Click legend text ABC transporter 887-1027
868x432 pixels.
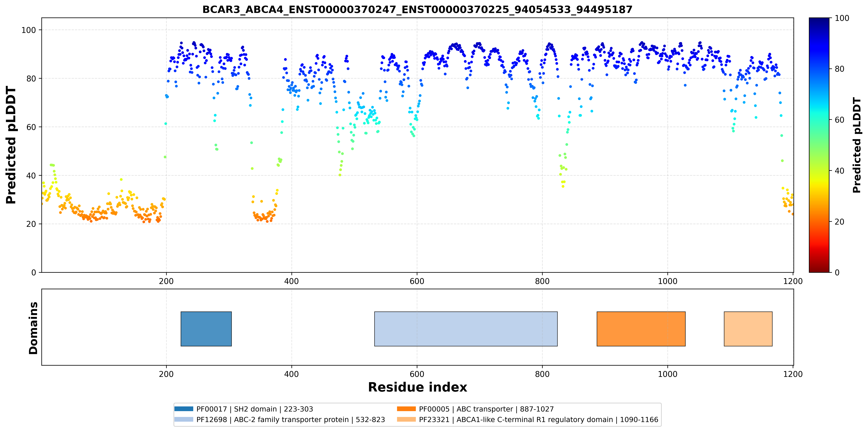486,409
